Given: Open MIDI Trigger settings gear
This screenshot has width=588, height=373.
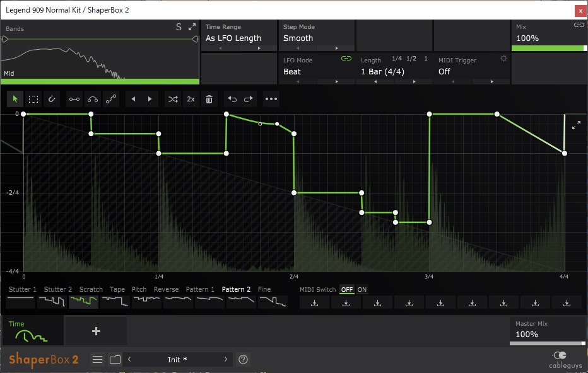Looking at the screenshot, I should click(x=503, y=59).
